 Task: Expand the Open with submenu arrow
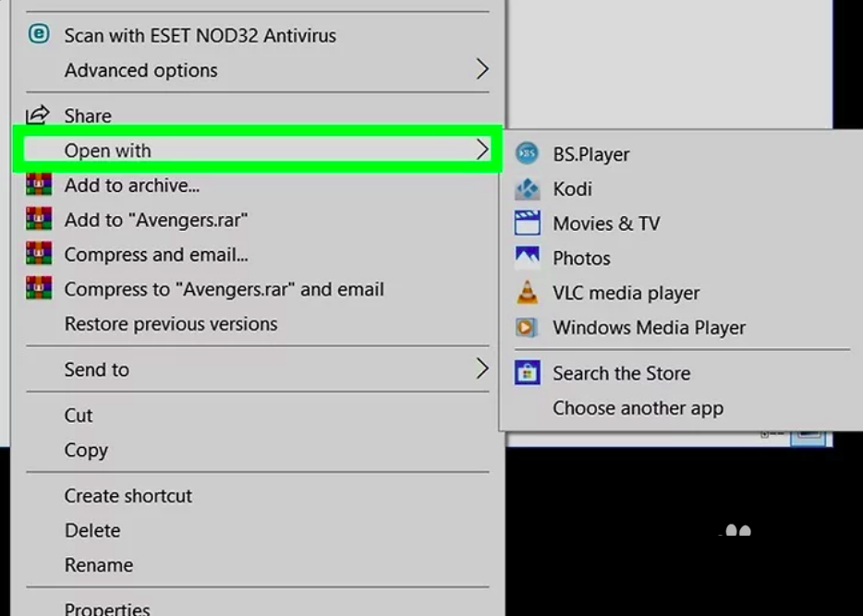(x=482, y=150)
